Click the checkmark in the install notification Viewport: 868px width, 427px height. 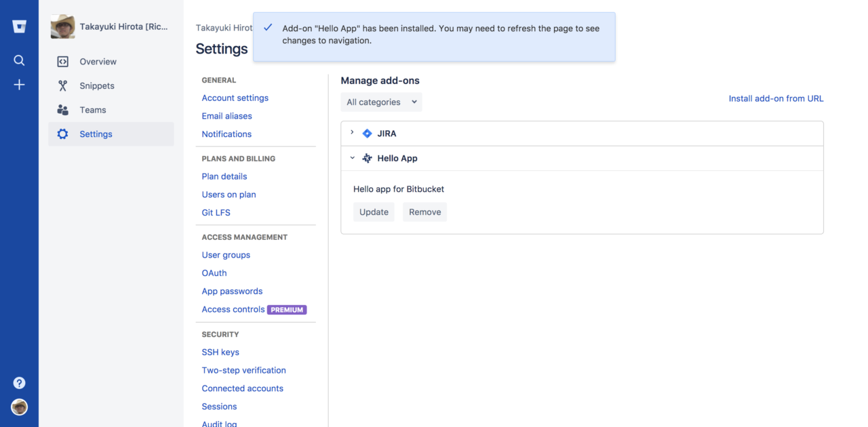(268, 28)
